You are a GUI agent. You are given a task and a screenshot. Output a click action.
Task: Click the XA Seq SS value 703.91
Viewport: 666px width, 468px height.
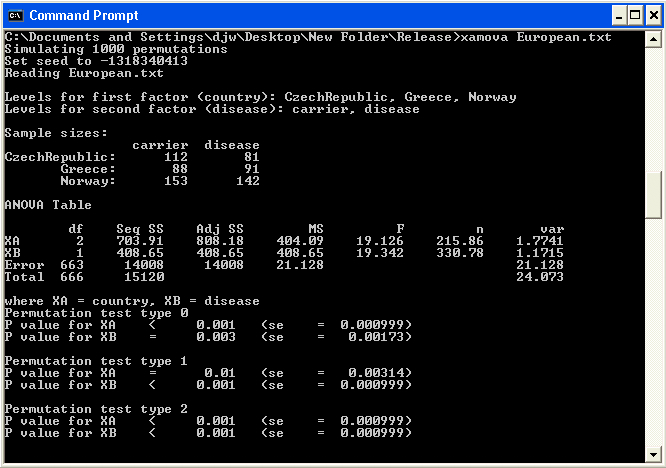[x=140, y=241]
